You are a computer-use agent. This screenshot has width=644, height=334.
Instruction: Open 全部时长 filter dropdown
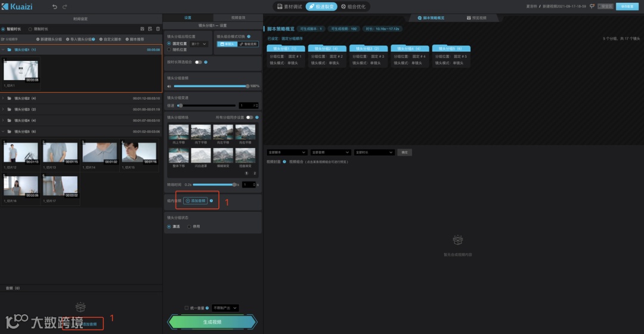[374, 153]
